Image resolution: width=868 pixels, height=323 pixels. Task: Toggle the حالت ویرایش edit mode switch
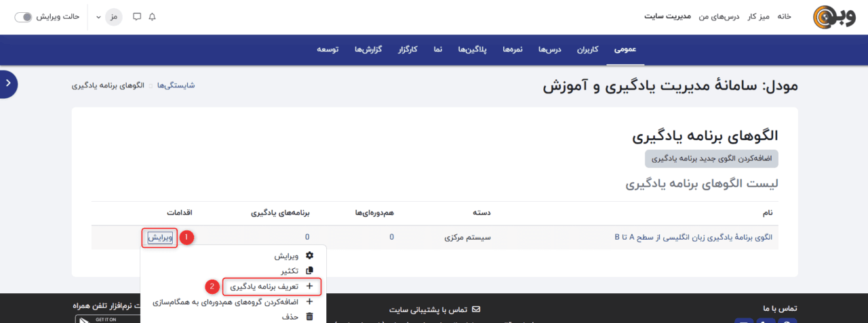(x=24, y=16)
